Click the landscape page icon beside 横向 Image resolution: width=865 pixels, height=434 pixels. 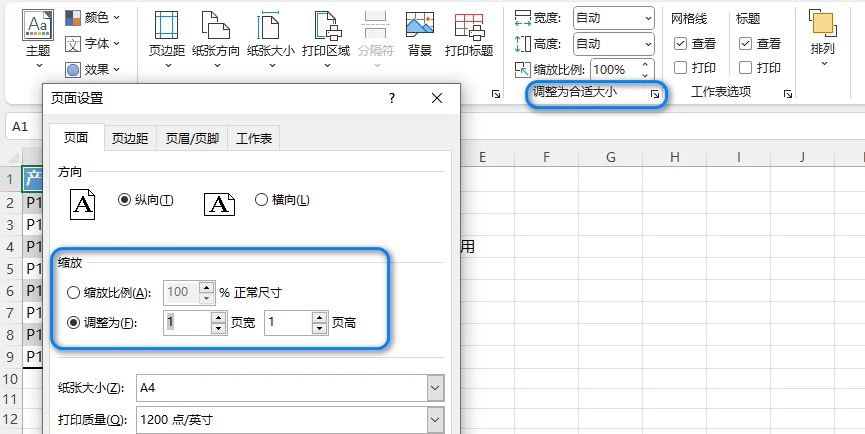(x=220, y=204)
